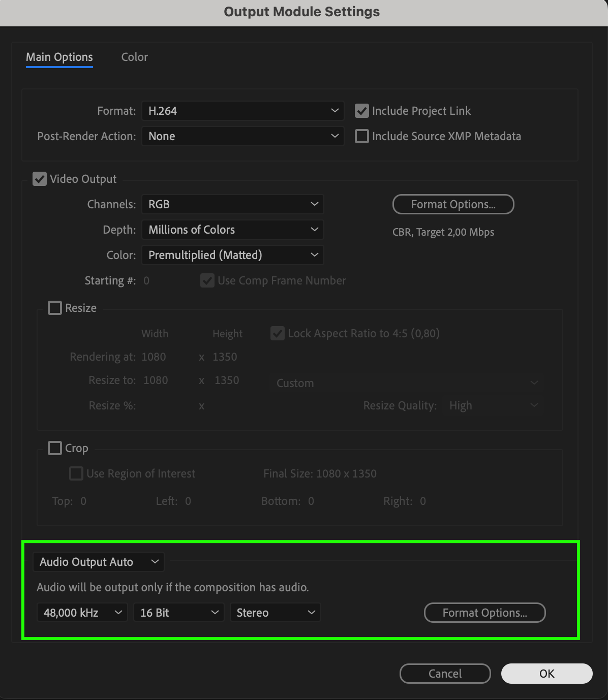Enable the Resize checkbox
Image resolution: width=608 pixels, height=700 pixels.
click(54, 308)
